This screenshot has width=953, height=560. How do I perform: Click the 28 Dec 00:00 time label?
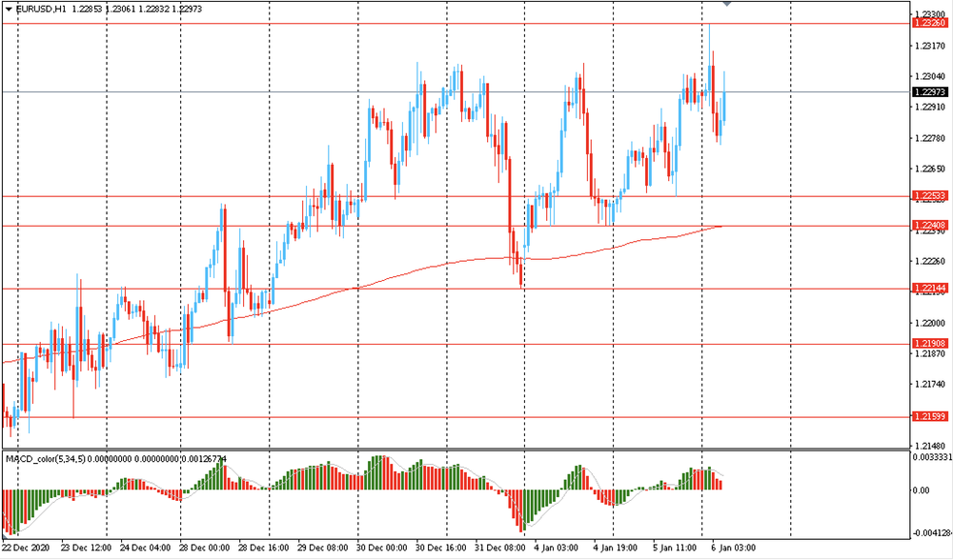(205, 548)
